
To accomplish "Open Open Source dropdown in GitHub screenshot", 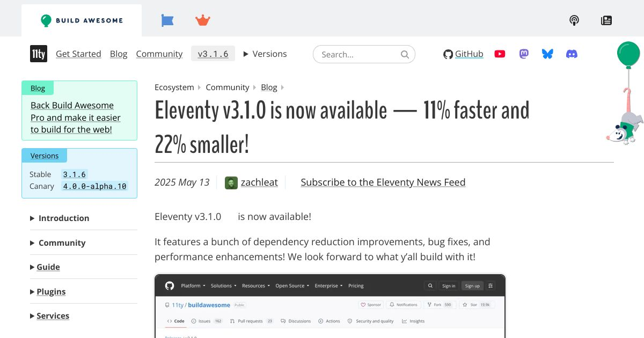I will 292,286.
